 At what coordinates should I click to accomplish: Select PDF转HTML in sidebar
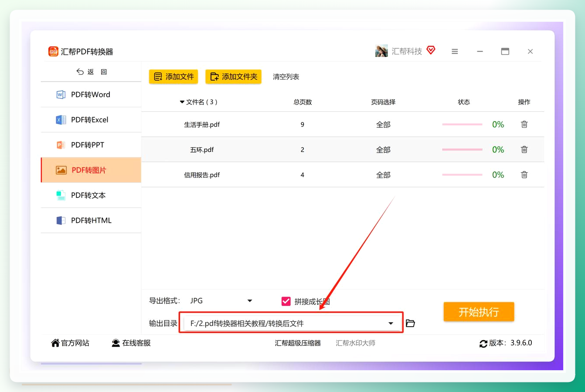coord(91,221)
